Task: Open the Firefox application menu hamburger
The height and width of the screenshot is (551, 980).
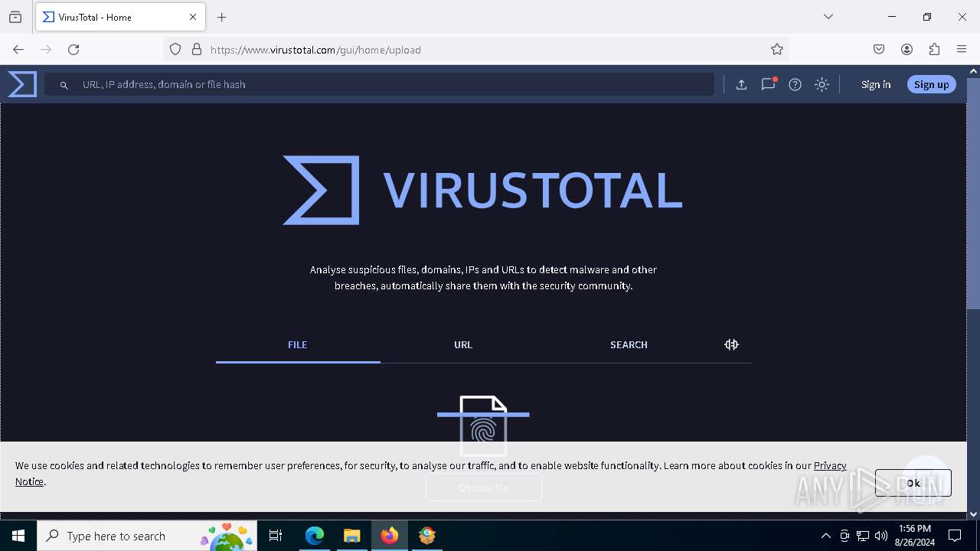Action: click(x=962, y=50)
